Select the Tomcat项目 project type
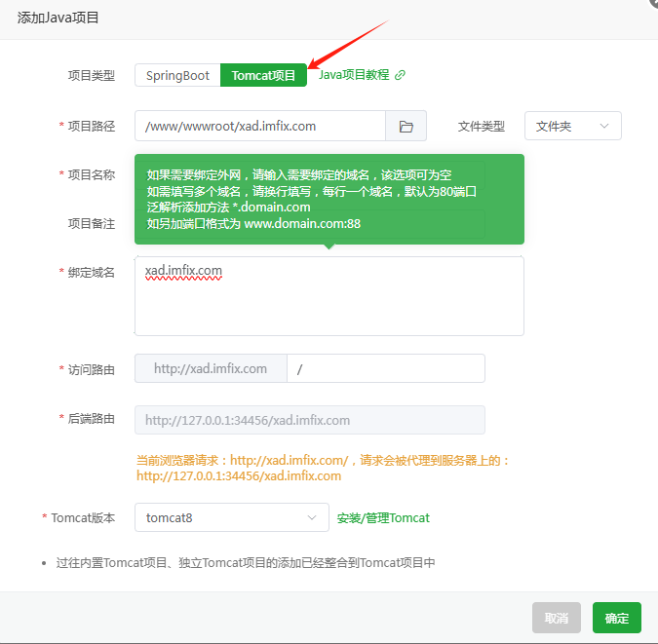 tap(263, 76)
